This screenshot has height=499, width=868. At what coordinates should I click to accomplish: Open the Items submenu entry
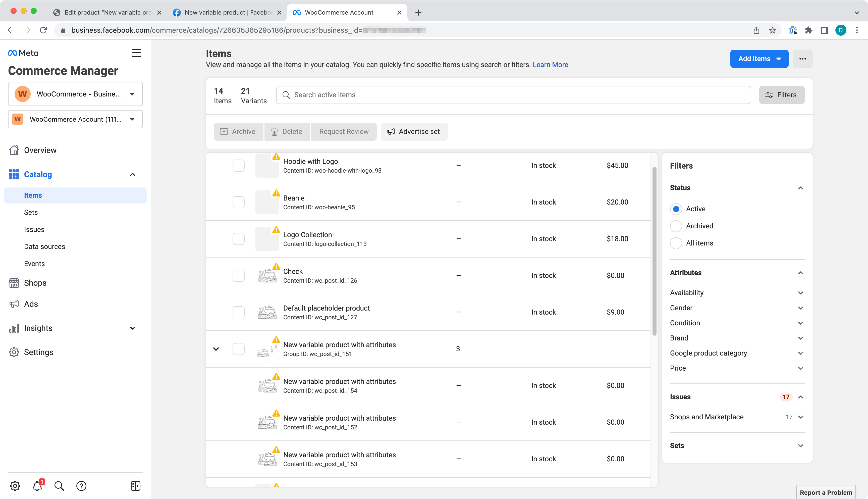(75, 195)
